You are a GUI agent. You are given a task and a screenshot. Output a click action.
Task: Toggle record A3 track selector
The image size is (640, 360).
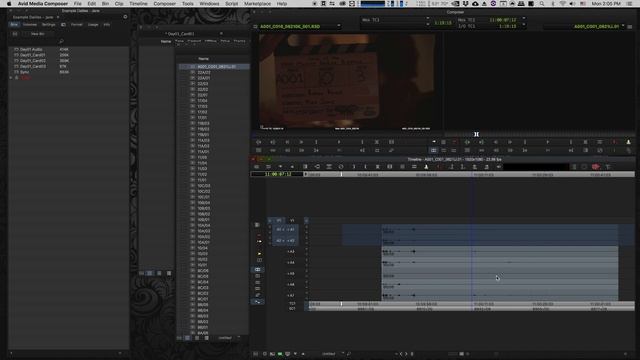point(291,251)
